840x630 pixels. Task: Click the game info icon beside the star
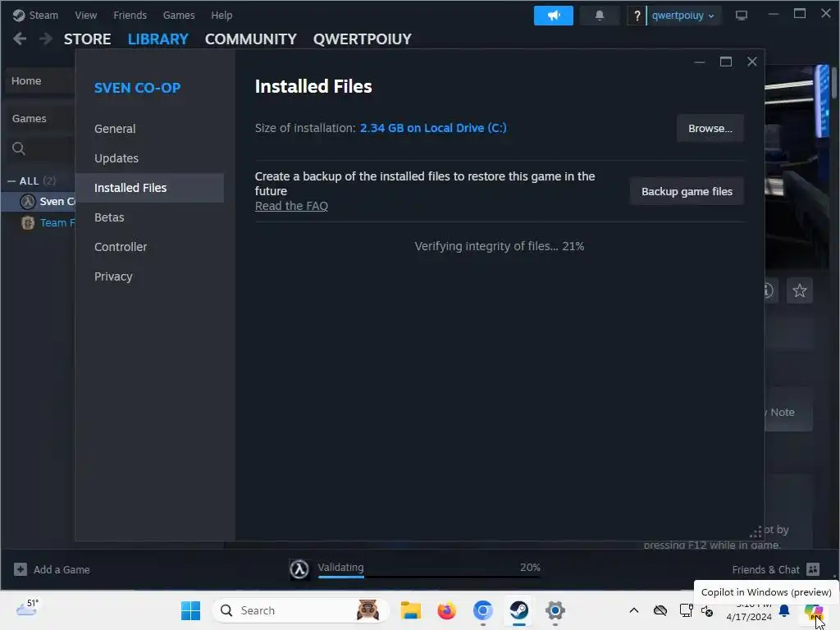768,290
